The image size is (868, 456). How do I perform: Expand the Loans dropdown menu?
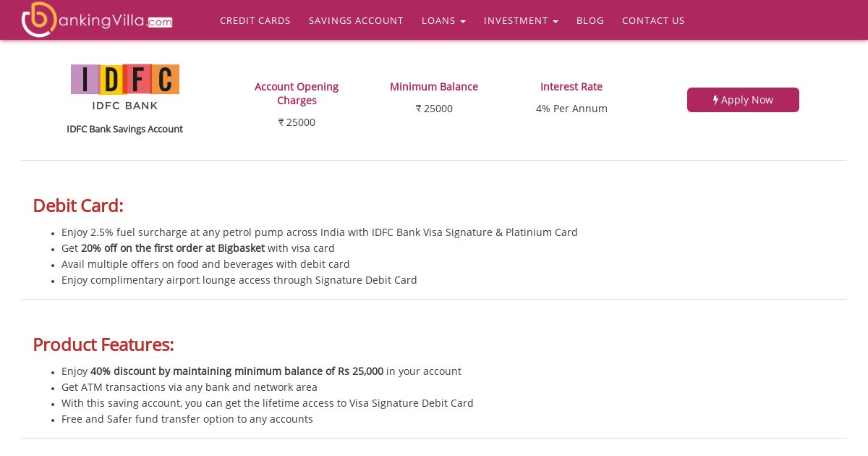(x=443, y=20)
